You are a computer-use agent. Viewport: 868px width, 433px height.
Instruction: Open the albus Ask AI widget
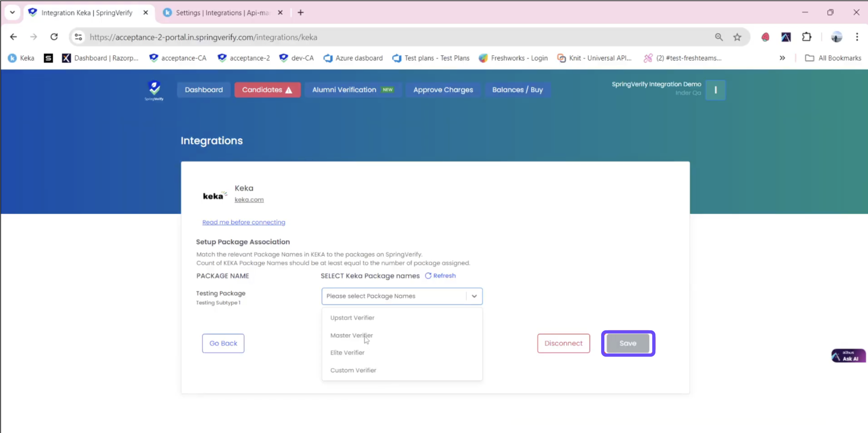pyautogui.click(x=848, y=356)
